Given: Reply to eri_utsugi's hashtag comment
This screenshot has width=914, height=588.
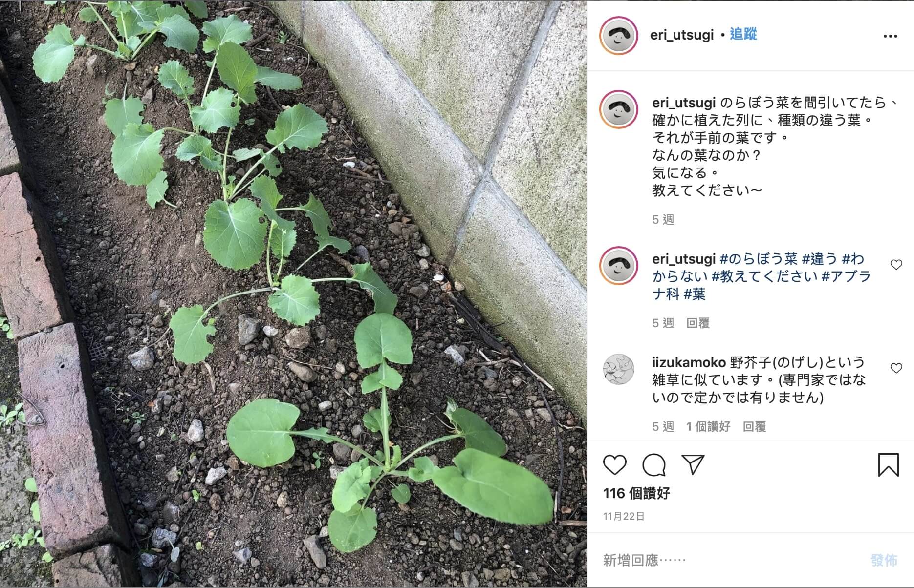Looking at the screenshot, I should pyautogui.click(x=698, y=323).
